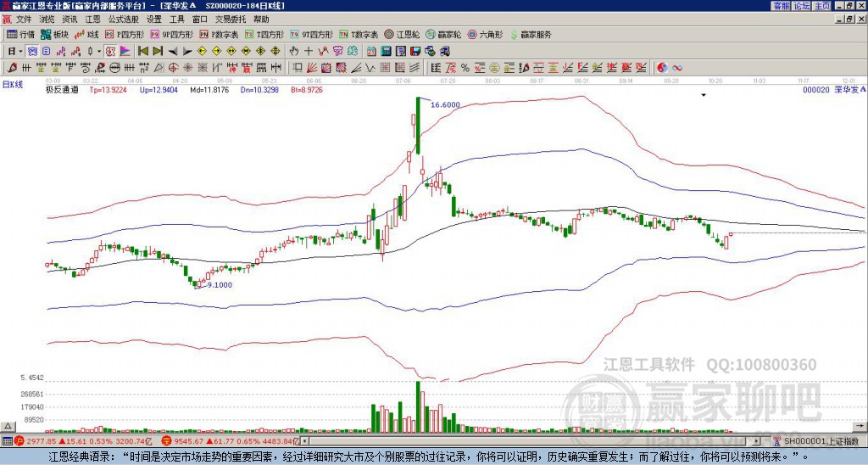Open the 板块 sector view
The image size is (868, 465).
(x=54, y=34)
